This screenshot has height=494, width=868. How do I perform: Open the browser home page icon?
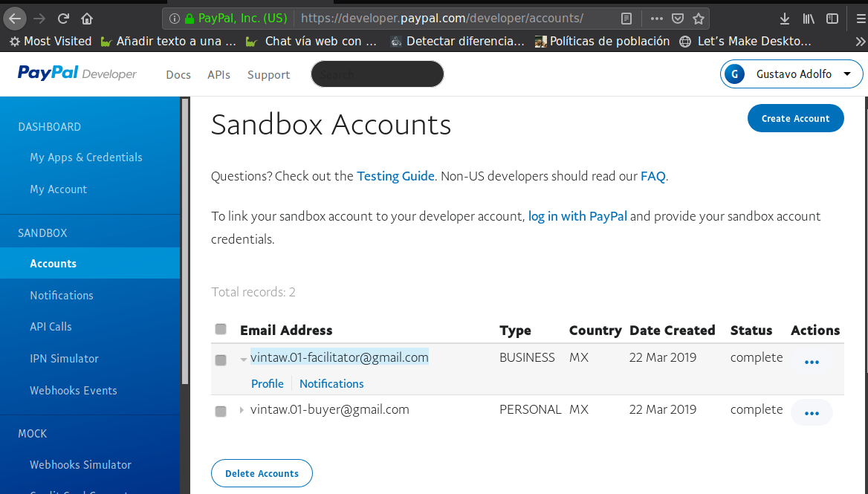[87, 19]
